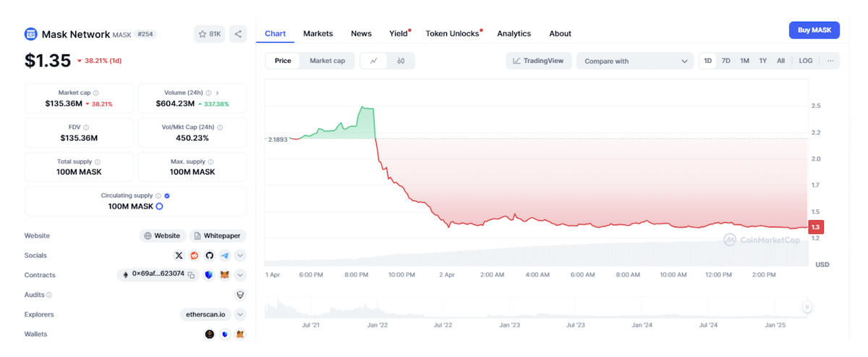Open the Telegram social link
Viewport: 868px width, 357px height.
tap(225, 256)
